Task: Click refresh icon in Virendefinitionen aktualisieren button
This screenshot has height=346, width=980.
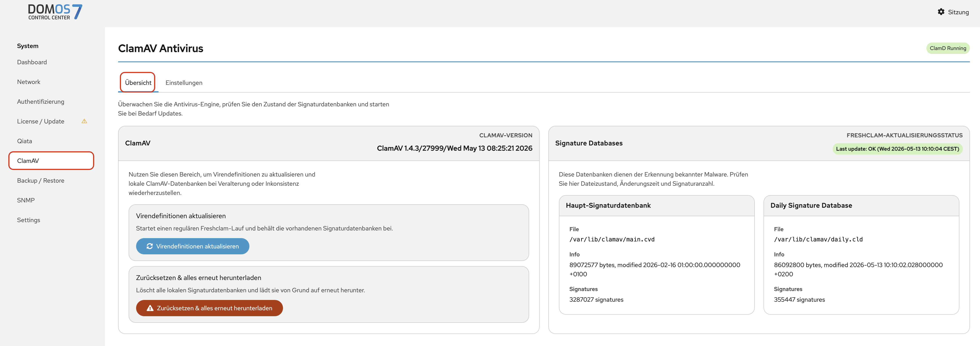Action: 150,246
